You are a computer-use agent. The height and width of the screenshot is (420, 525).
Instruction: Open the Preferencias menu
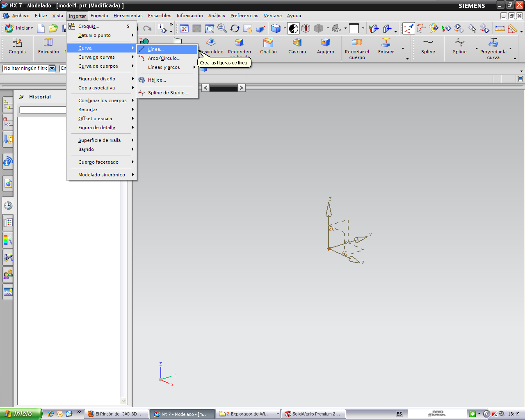(x=244, y=16)
